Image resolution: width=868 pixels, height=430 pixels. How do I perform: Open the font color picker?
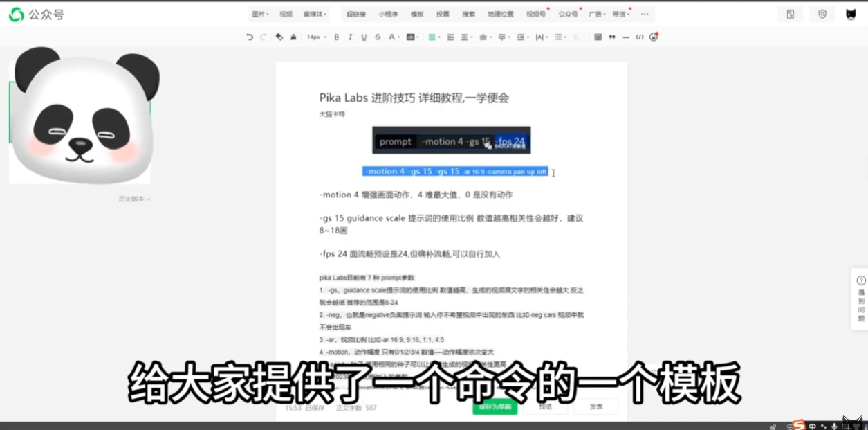[393, 37]
